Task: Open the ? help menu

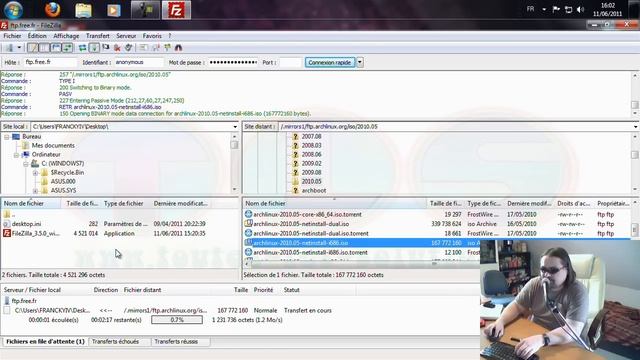Action: click(170, 36)
